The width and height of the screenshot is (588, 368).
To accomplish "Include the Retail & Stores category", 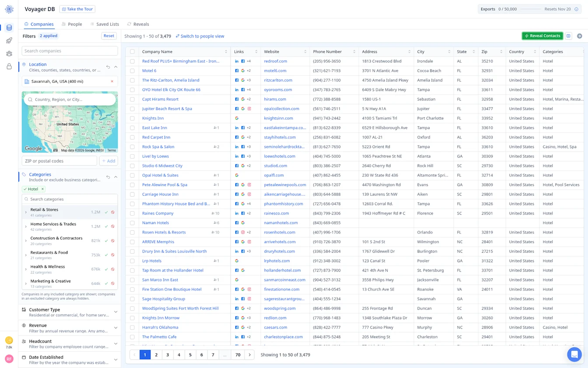I will tap(106, 212).
